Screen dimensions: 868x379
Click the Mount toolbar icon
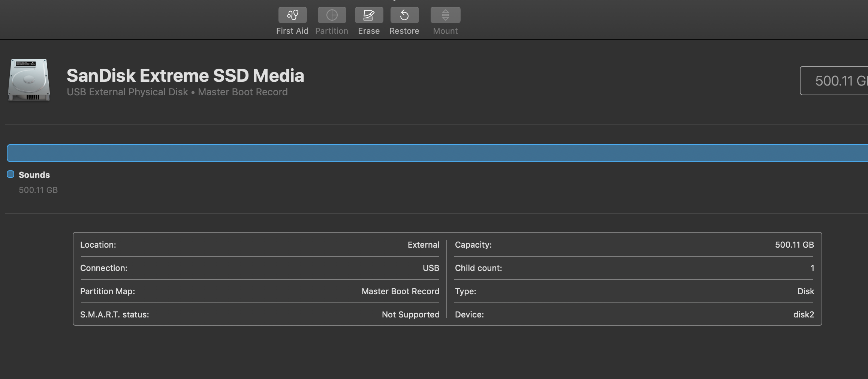click(445, 15)
